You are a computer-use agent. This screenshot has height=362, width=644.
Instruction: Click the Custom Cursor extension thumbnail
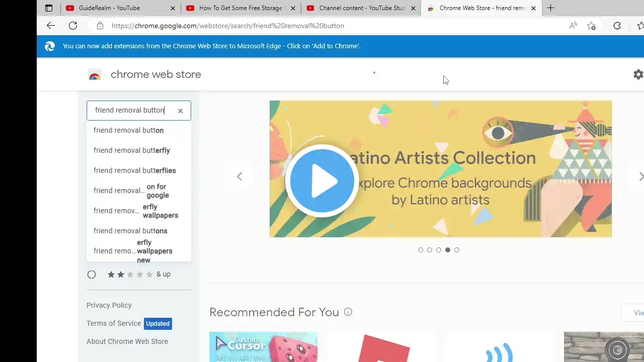click(263, 347)
